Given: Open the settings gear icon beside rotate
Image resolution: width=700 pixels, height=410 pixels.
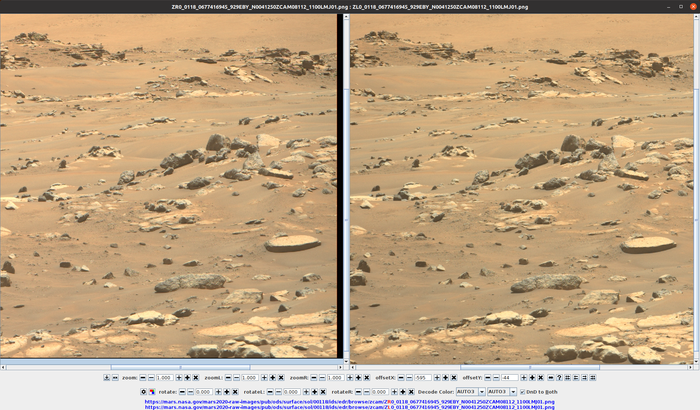Looking at the screenshot, I should (143, 391).
